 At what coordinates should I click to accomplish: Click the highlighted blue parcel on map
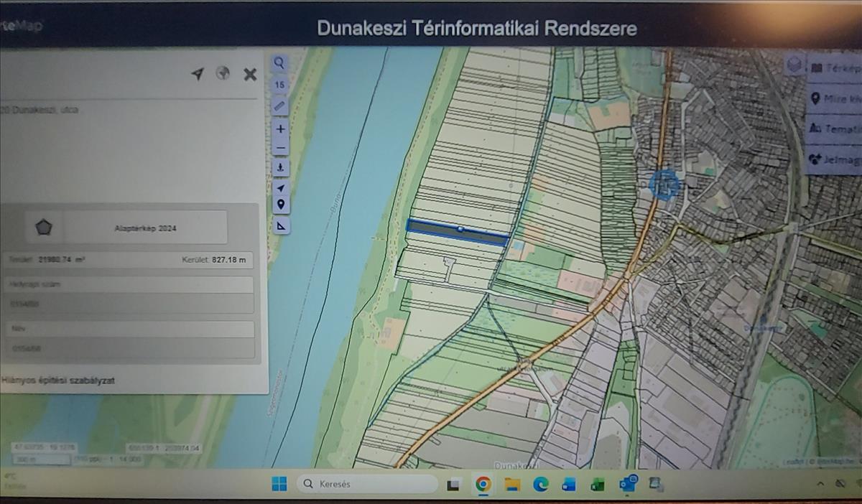[457, 232]
